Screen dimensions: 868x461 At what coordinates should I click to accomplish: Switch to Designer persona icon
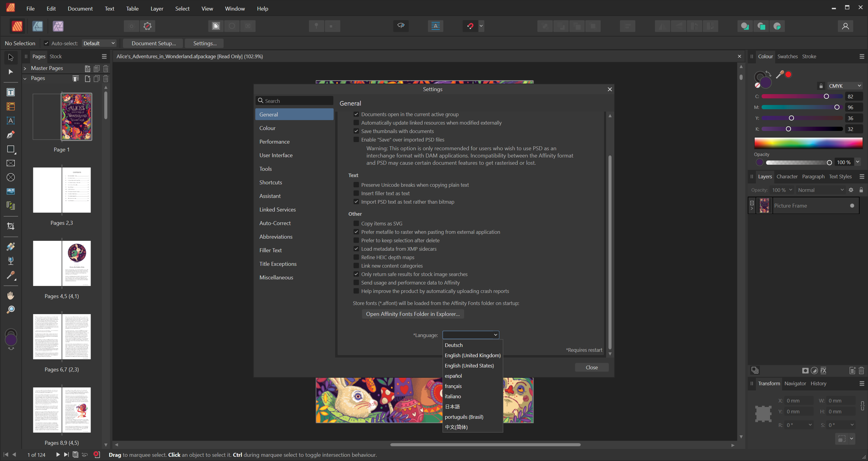tap(37, 26)
